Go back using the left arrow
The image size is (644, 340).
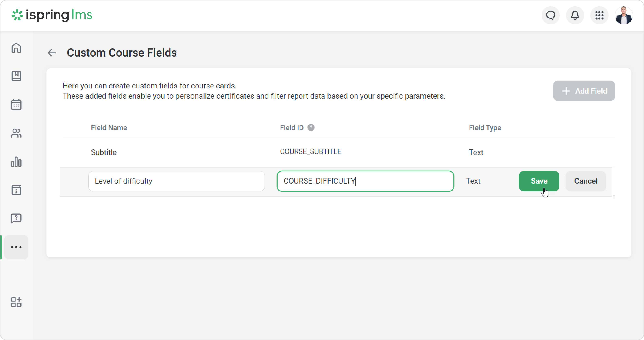tap(52, 53)
